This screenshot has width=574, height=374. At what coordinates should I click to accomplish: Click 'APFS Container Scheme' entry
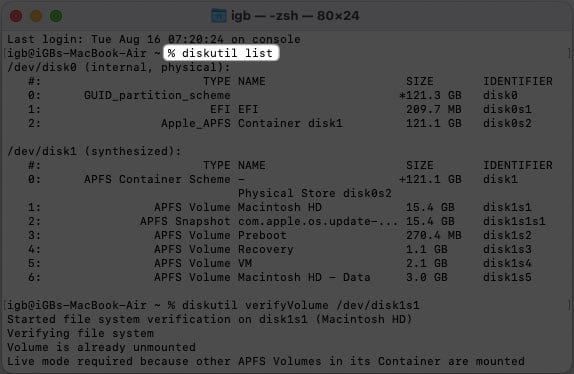[157, 179]
